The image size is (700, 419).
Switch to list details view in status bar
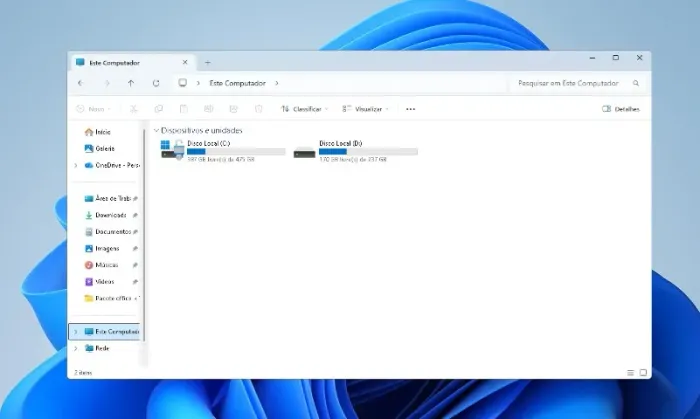click(630, 372)
